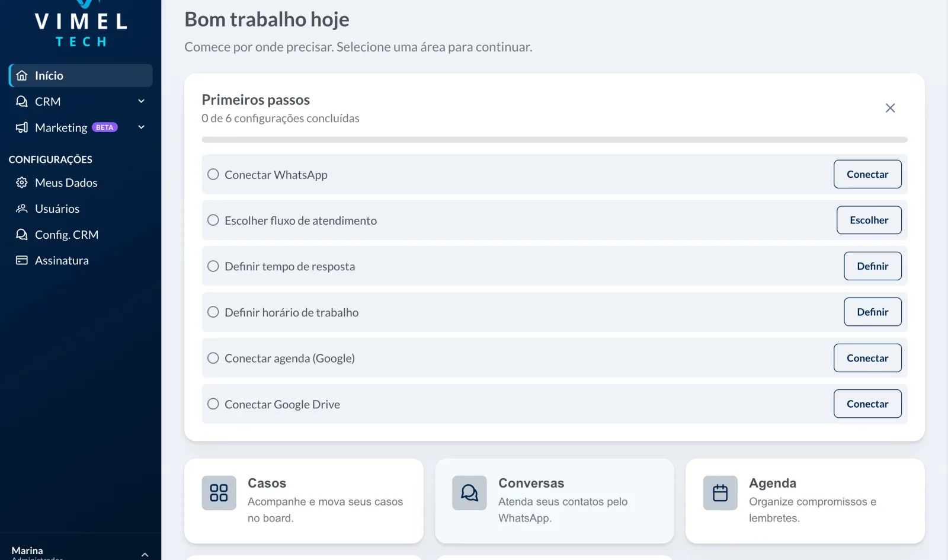
Task: Open the Início menu item
Action: coord(81,76)
